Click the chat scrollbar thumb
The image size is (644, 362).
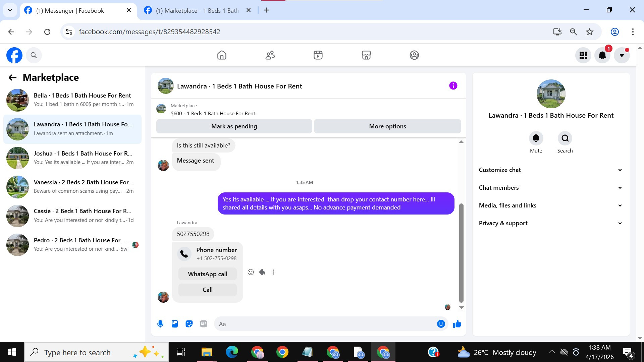461,253
